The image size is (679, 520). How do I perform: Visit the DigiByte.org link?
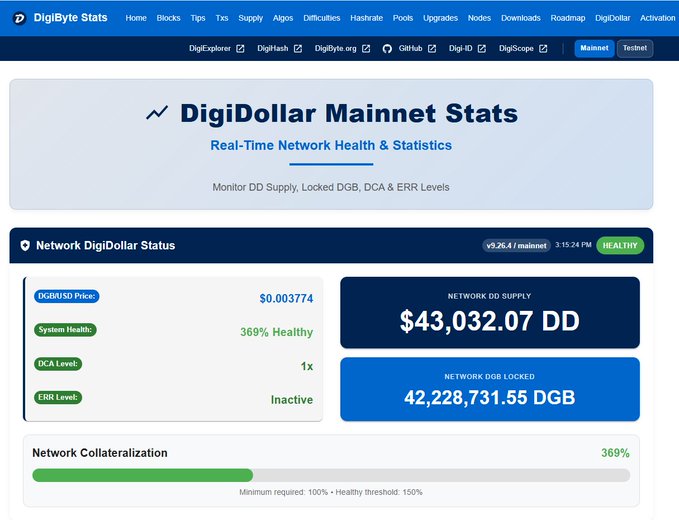tap(336, 48)
